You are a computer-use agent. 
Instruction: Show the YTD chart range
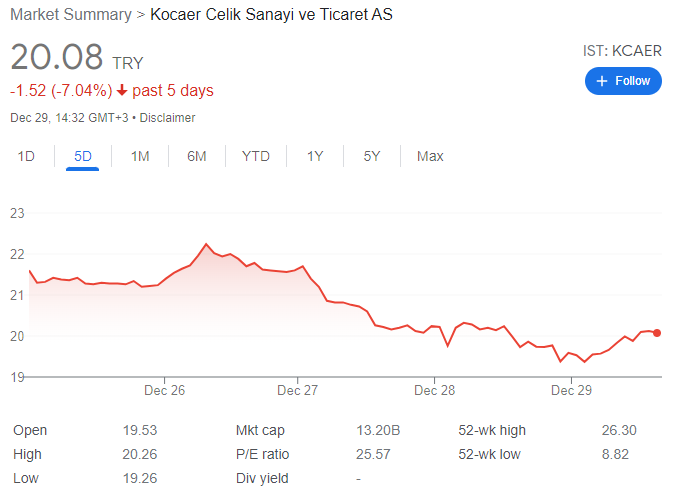pos(256,156)
